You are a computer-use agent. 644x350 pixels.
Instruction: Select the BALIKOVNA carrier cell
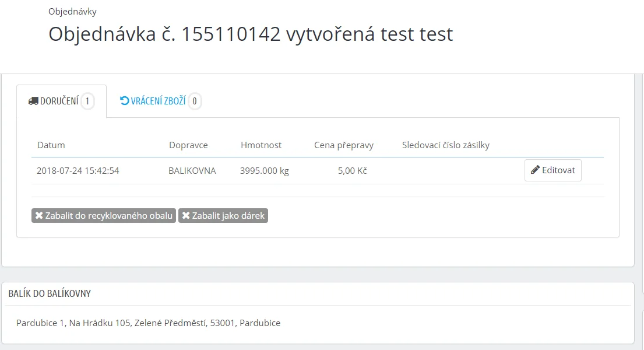tap(192, 171)
